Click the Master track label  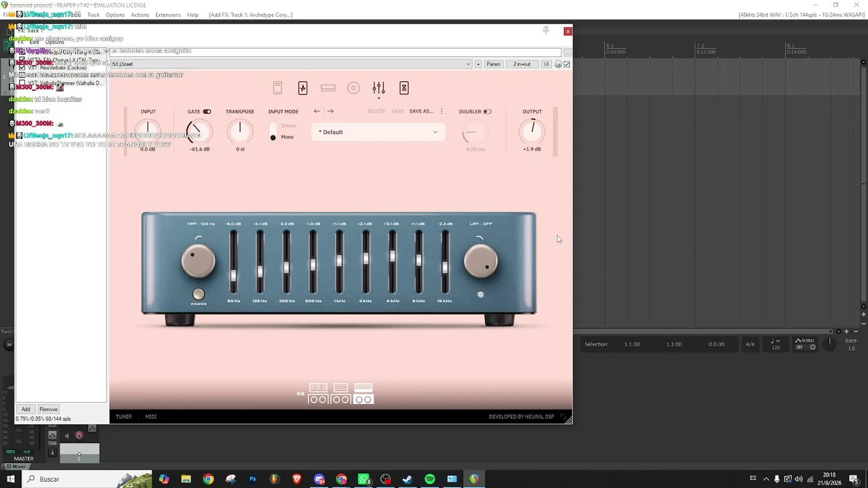coord(23,459)
